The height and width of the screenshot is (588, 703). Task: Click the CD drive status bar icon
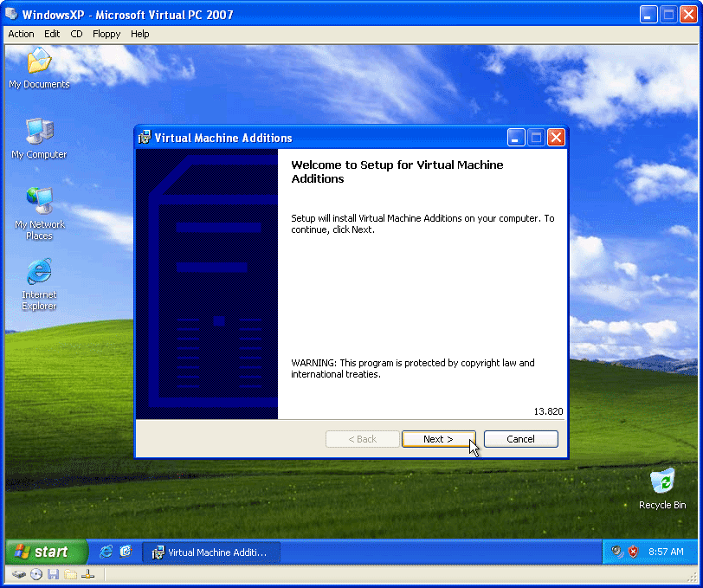tap(36, 574)
